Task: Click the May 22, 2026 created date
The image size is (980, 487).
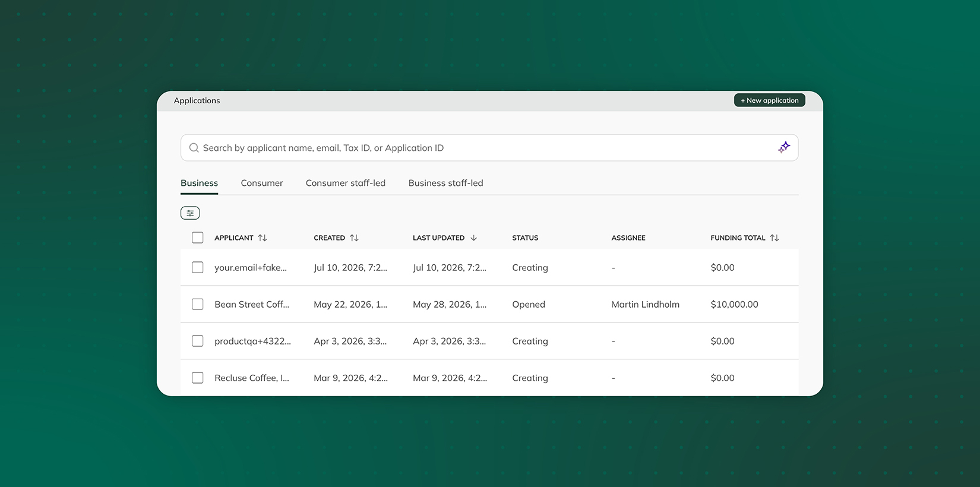Action: click(350, 305)
